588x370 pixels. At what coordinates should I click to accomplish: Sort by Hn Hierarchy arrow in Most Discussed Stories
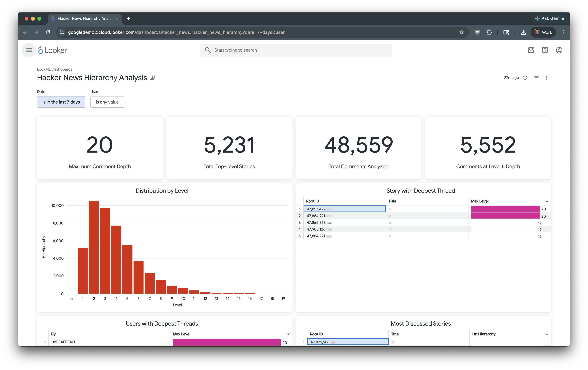pos(547,334)
